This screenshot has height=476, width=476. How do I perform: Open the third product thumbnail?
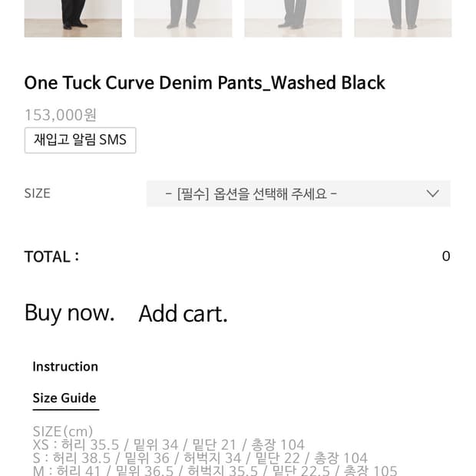[293, 18]
